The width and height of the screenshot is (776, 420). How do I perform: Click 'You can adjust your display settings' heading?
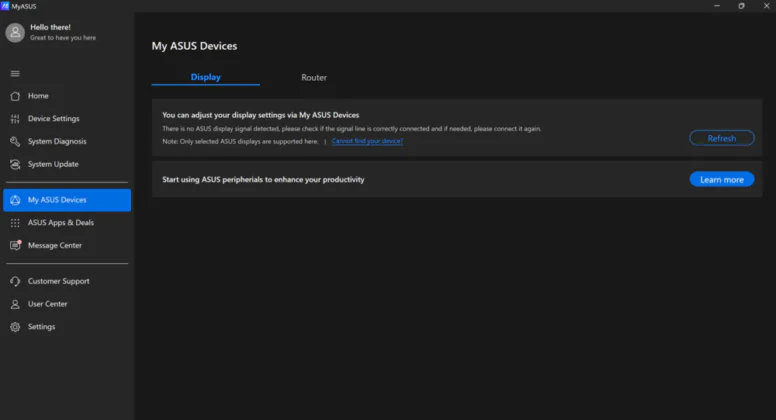[261, 115]
